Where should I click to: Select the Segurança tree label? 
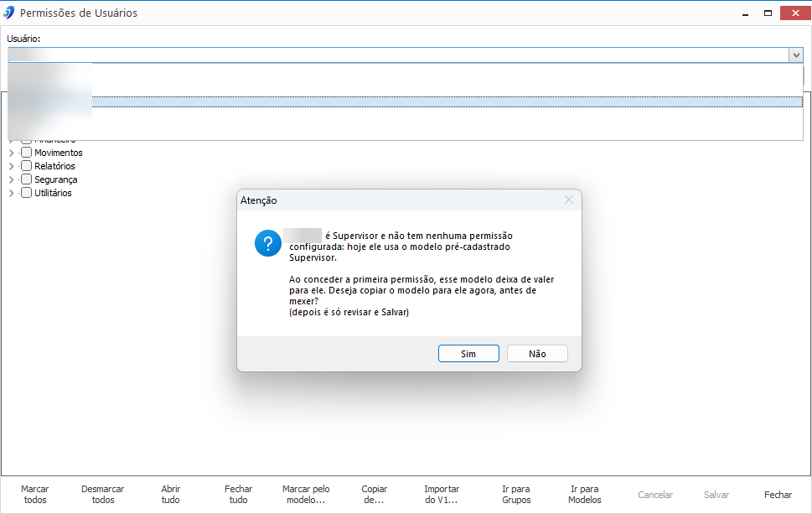pyautogui.click(x=56, y=179)
